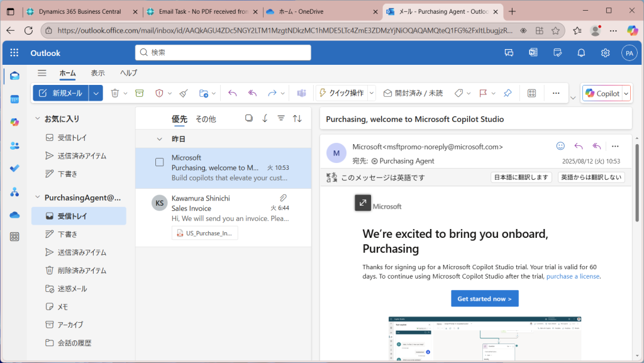Click the 新規メール button
Screen dimensions: 644x363
click(x=61, y=93)
